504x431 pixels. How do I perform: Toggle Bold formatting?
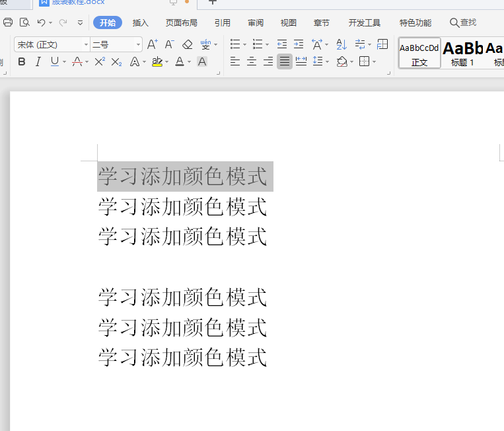click(x=22, y=61)
